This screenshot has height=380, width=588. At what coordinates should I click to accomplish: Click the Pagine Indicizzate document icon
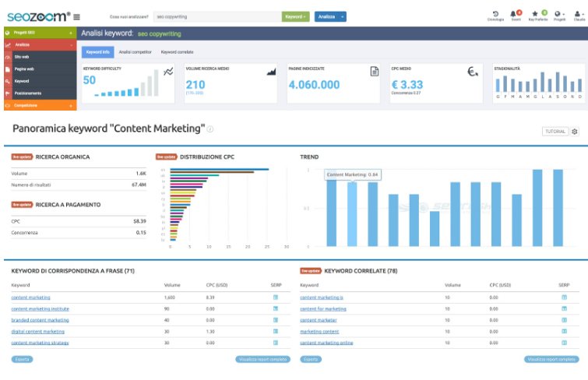pos(375,71)
